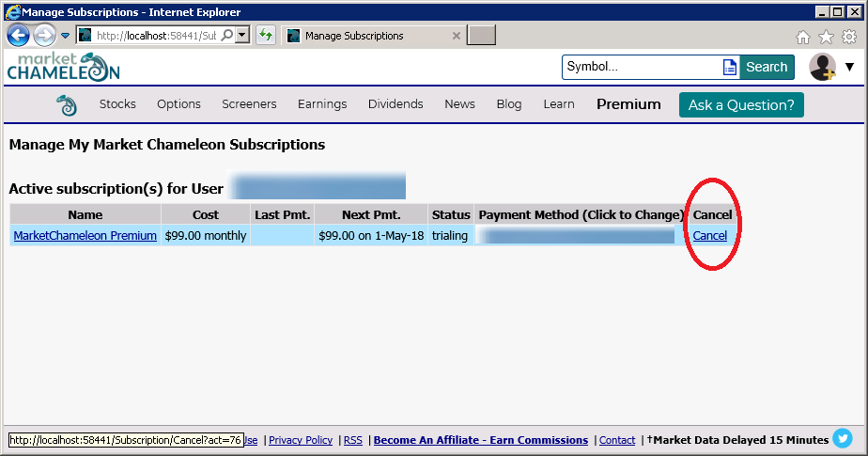Image resolution: width=868 pixels, height=456 pixels.
Task: Close the Manage Subscriptions tab
Action: (457, 36)
